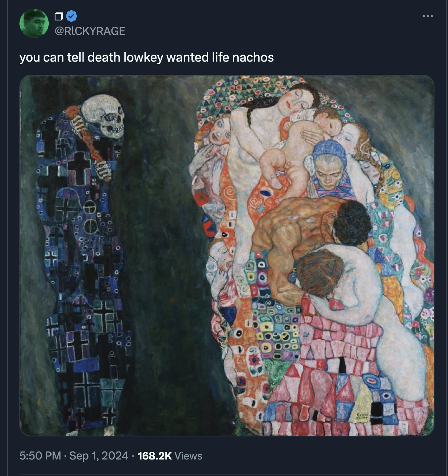Click the blue verified badge

click(71, 16)
